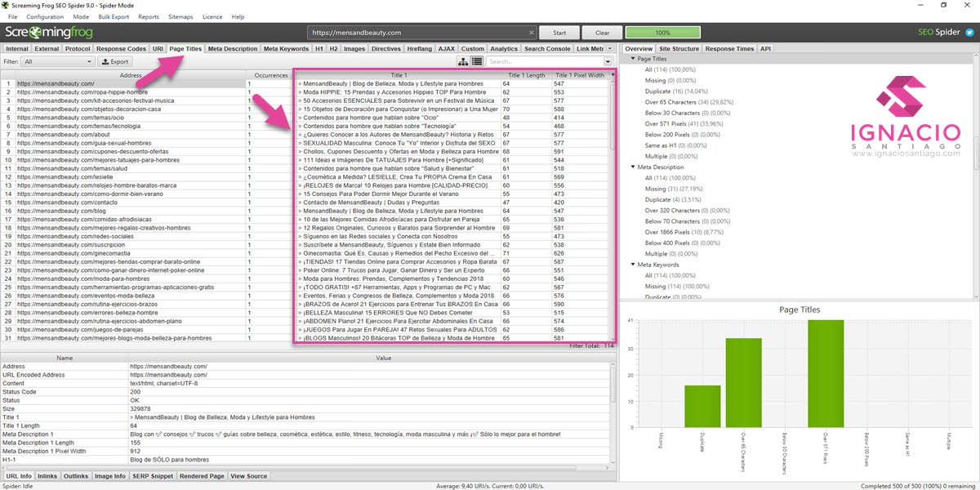Switch to the Search Console tab
The image size is (980, 490).
(x=547, y=48)
